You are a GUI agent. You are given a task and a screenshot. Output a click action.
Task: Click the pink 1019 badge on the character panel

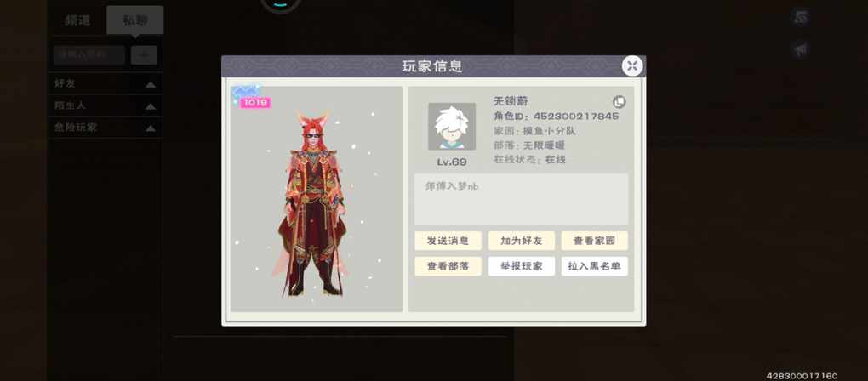pos(255,102)
